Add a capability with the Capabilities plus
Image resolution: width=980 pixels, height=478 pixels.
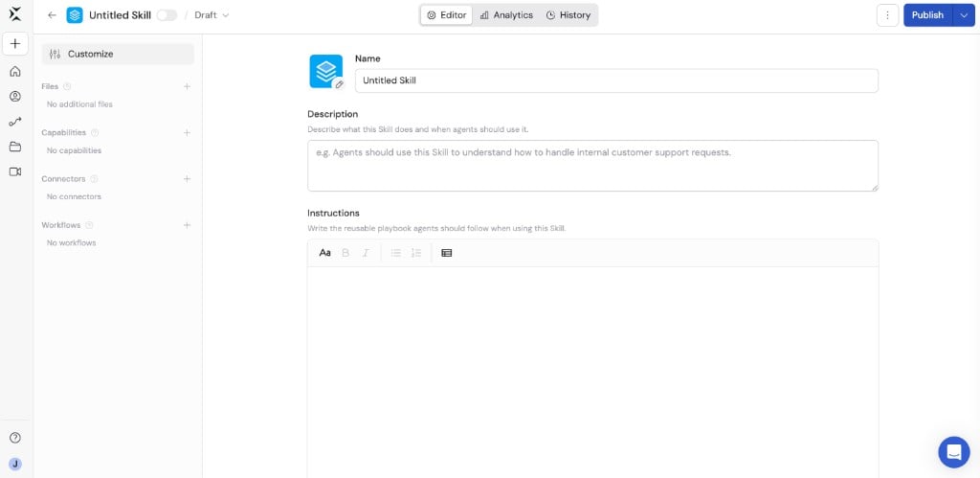pos(187,132)
